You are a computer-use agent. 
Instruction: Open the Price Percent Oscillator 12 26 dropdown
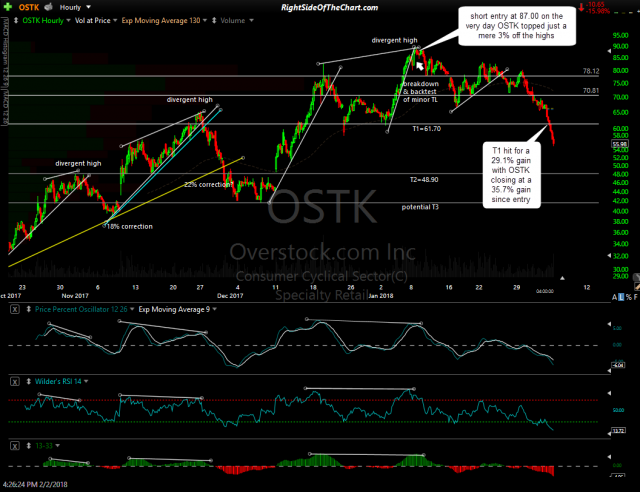click(132, 309)
